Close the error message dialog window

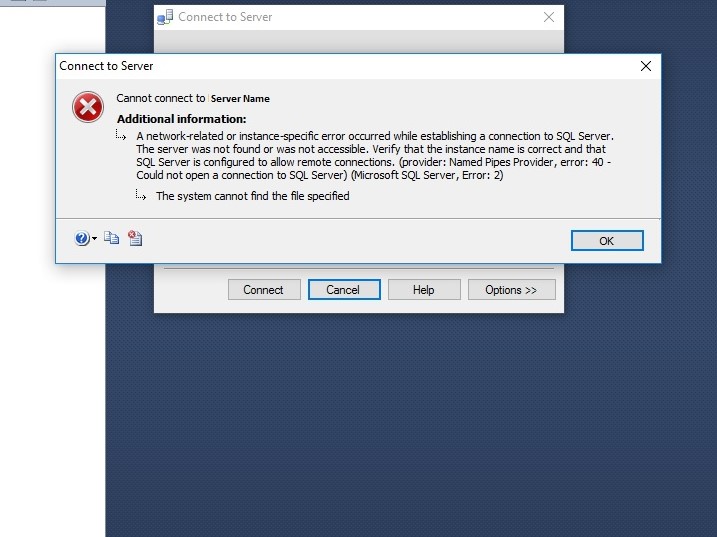coord(646,66)
